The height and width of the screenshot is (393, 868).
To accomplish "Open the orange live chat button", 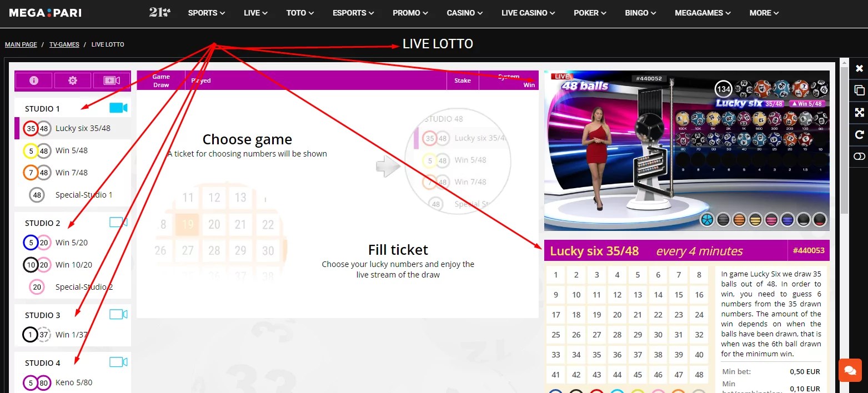I will 850,370.
